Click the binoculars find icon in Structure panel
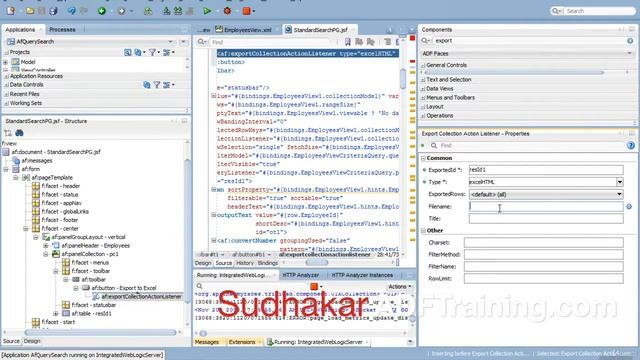This screenshot has width=640, height=360. [19, 133]
